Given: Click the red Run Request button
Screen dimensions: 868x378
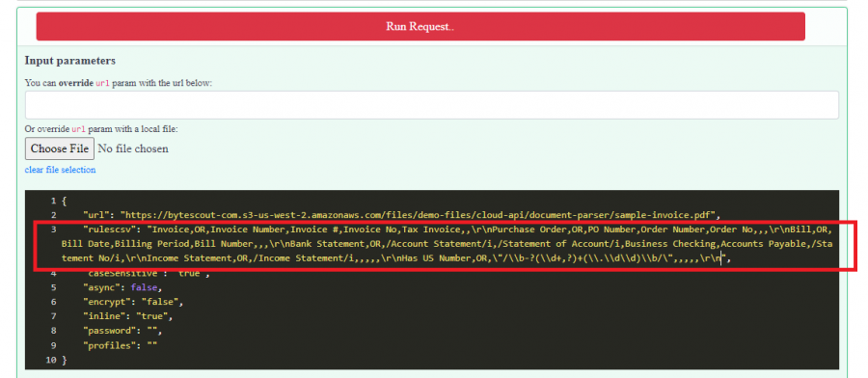Looking at the screenshot, I should coord(420,27).
